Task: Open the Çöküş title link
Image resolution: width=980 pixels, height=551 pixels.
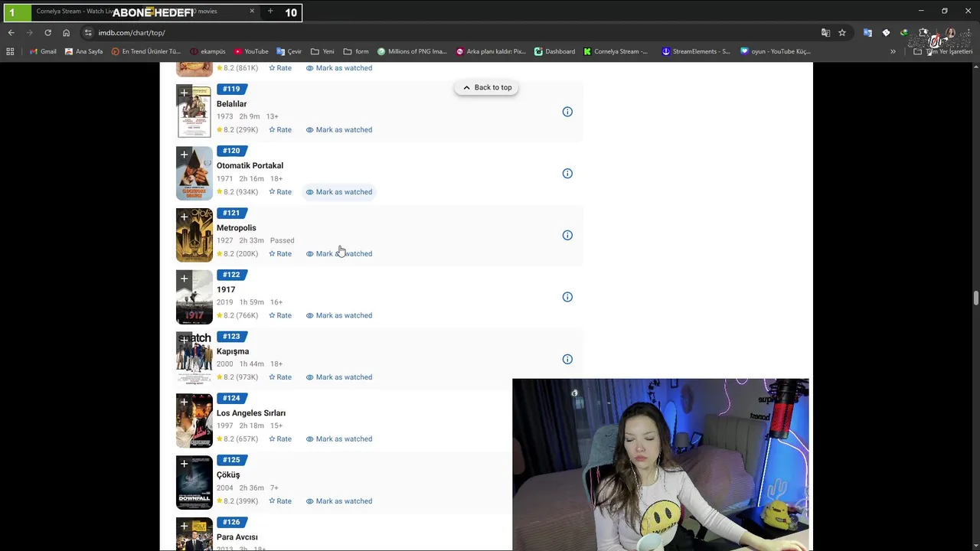Action: click(228, 475)
